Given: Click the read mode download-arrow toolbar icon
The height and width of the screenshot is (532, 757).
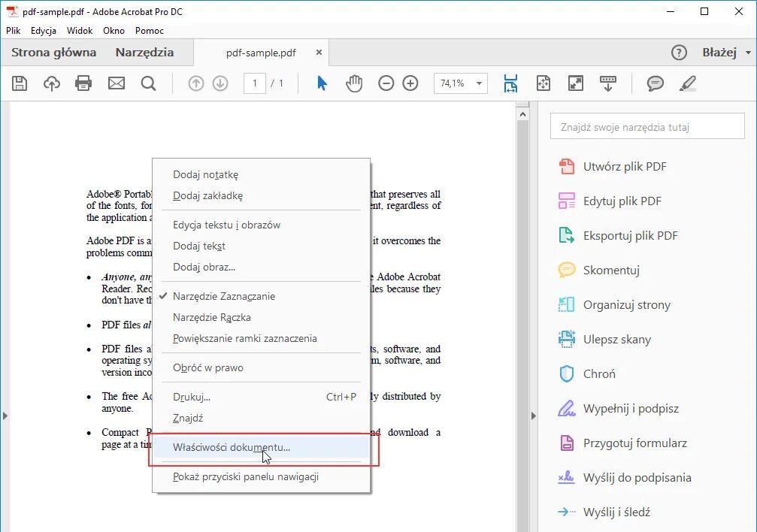Looking at the screenshot, I should click(608, 83).
